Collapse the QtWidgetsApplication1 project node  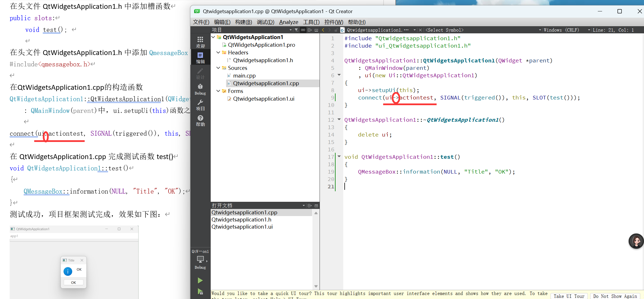213,37
